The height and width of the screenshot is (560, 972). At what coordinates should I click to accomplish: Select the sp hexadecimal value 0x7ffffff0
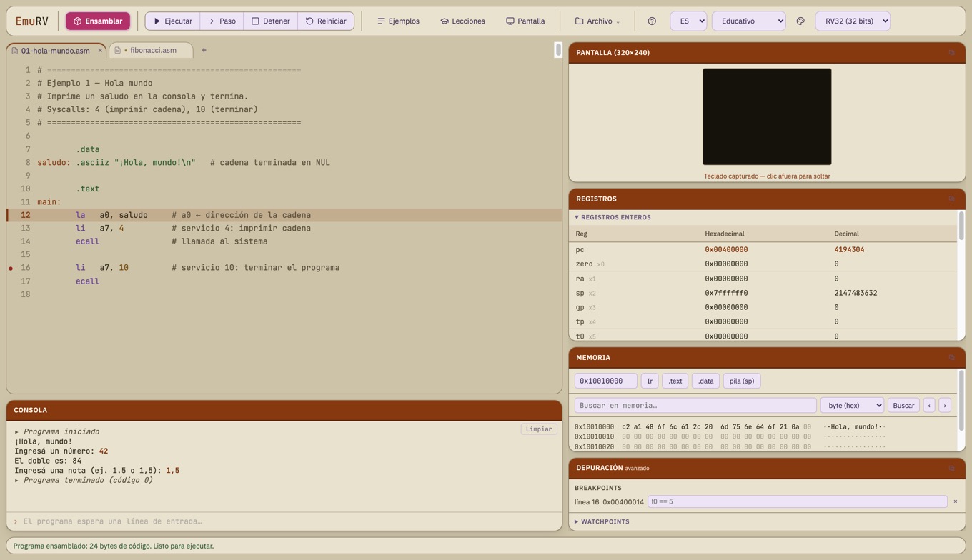pos(726,293)
